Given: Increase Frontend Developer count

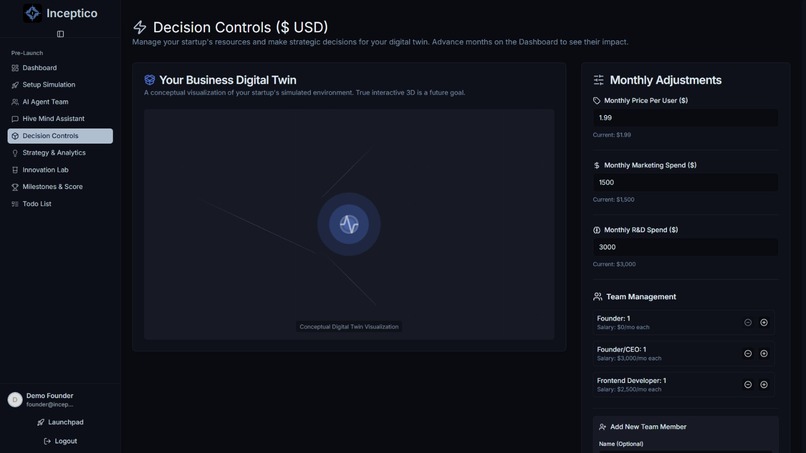Looking at the screenshot, I should (764, 385).
